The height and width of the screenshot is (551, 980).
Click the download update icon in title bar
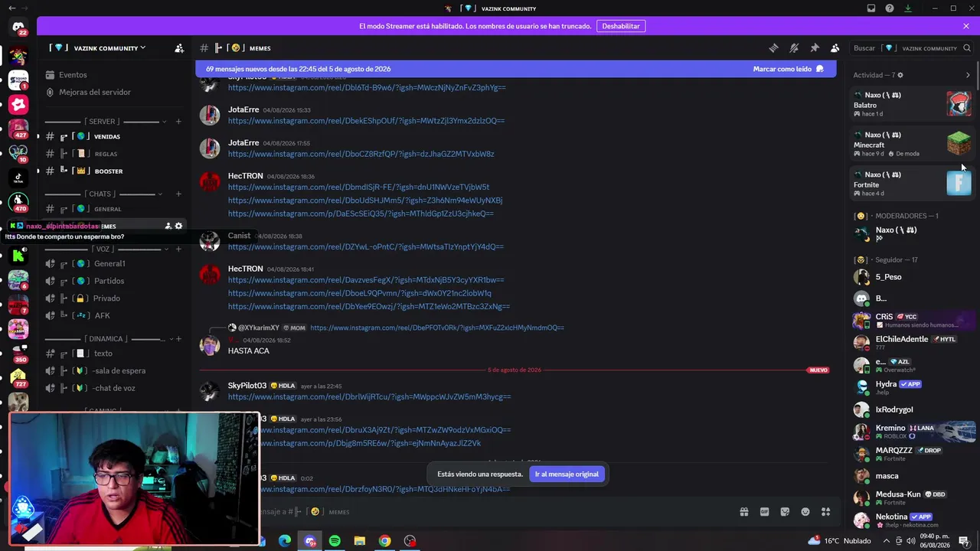(x=908, y=8)
